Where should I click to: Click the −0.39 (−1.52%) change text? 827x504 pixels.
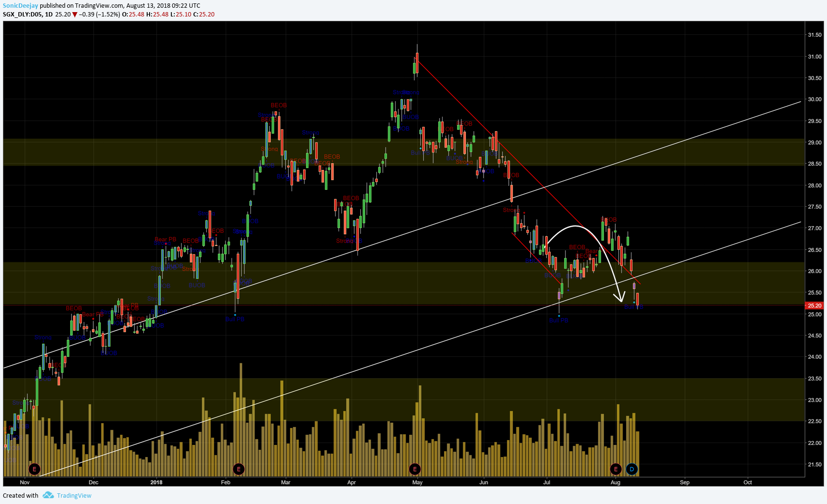click(99, 15)
